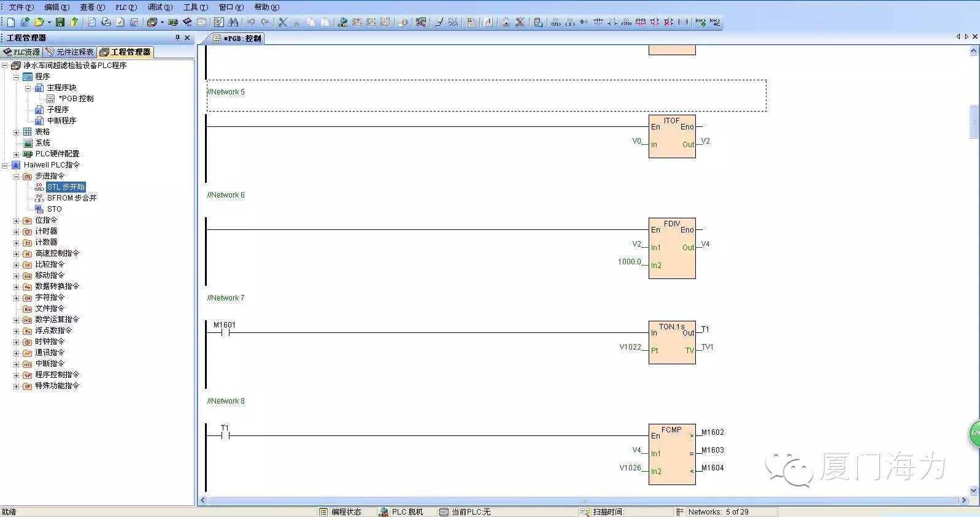Click the binoculars find icon
980x517 pixels.
click(x=233, y=22)
